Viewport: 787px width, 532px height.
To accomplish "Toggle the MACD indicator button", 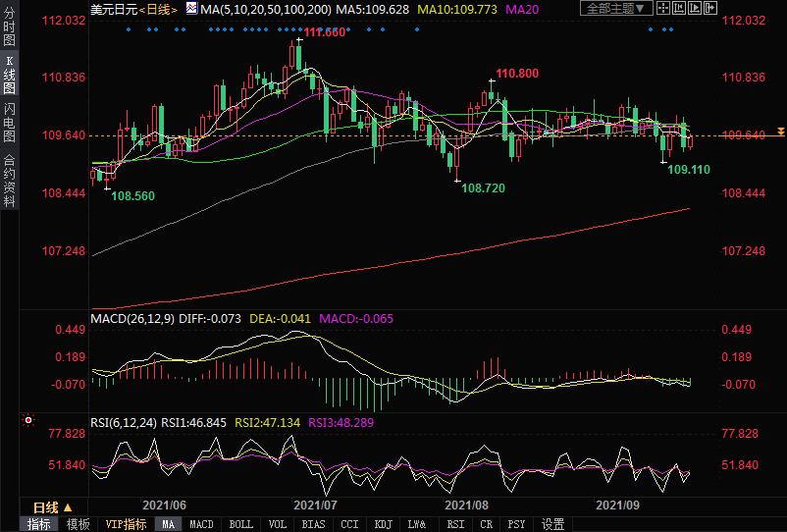I will (x=201, y=524).
